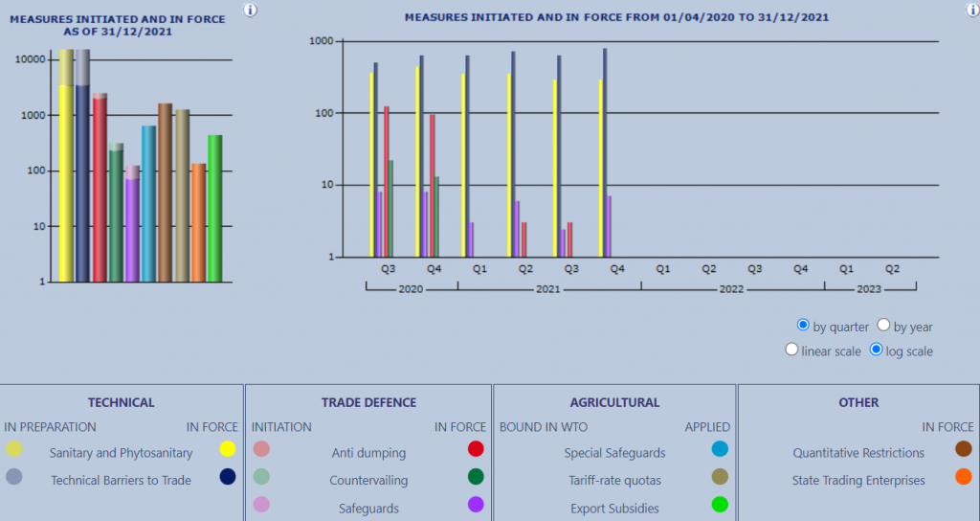Click the Countervailing initiation light green swatch

pyautogui.click(x=261, y=477)
